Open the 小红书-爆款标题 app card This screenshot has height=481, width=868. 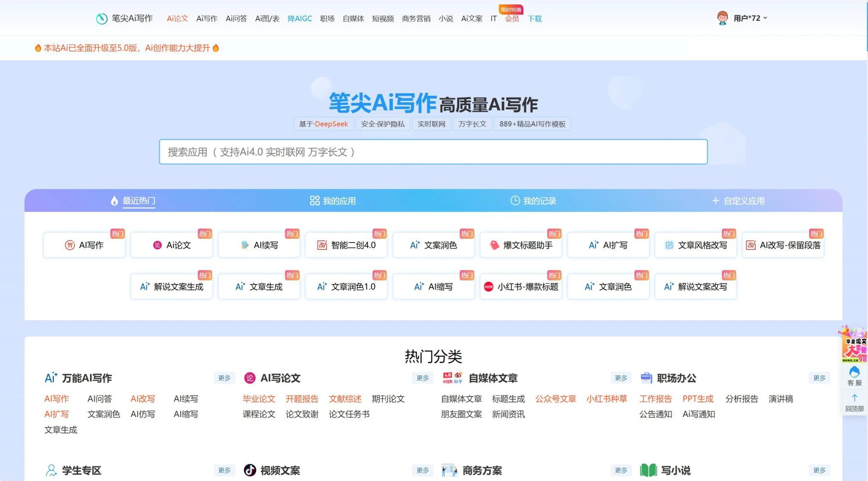pyautogui.click(x=521, y=287)
